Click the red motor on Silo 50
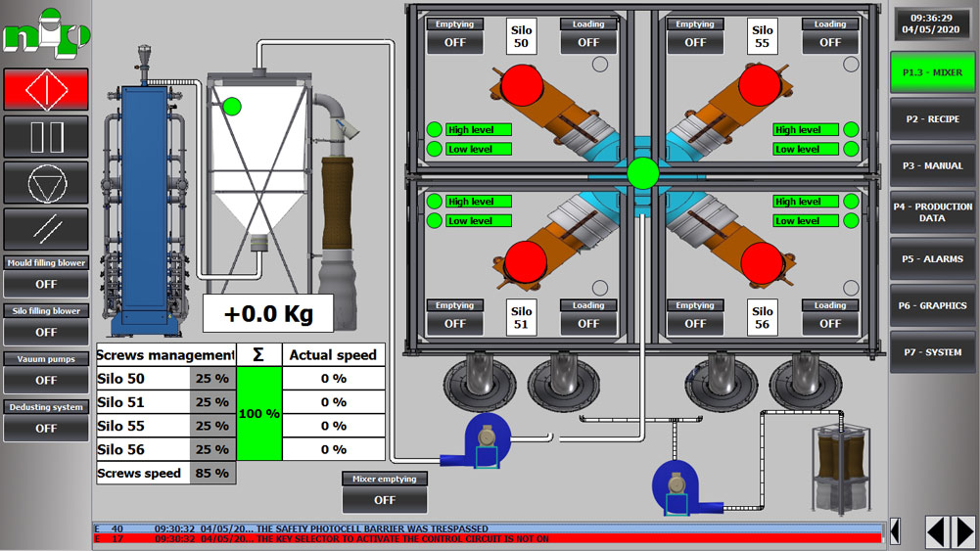980x551 pixels. [521, 86]
